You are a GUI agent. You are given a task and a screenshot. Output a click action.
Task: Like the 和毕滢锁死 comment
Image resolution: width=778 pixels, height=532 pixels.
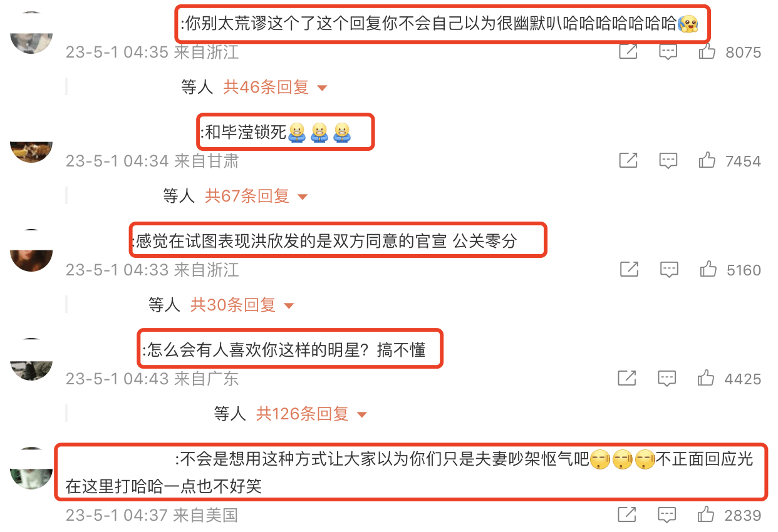pos(707,161)
